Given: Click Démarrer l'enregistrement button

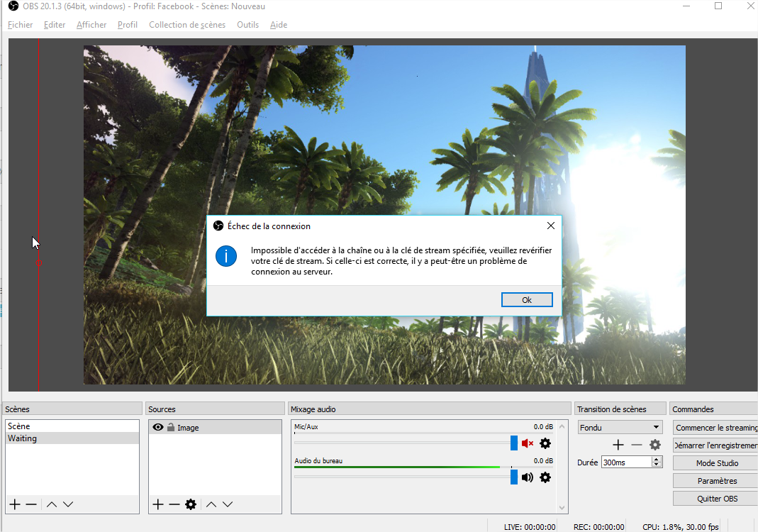Looking at the screenshot, I should coord(715,445).
